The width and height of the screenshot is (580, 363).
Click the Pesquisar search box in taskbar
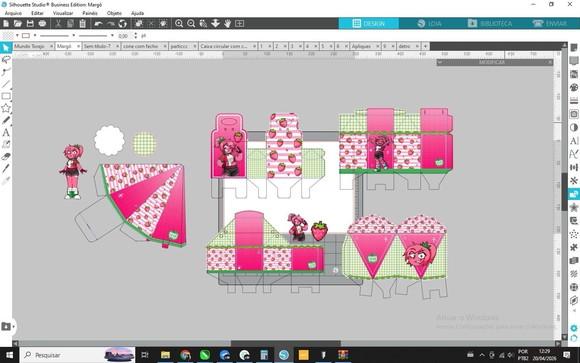coord(78,355)
